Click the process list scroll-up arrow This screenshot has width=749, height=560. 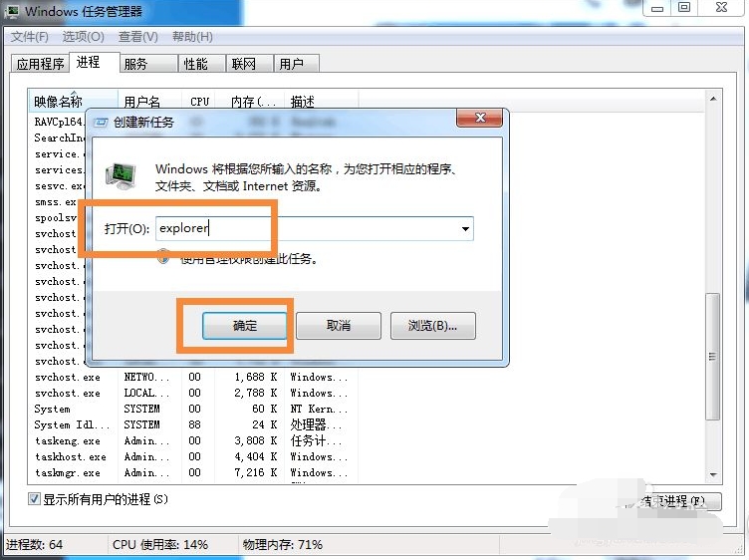712,99
